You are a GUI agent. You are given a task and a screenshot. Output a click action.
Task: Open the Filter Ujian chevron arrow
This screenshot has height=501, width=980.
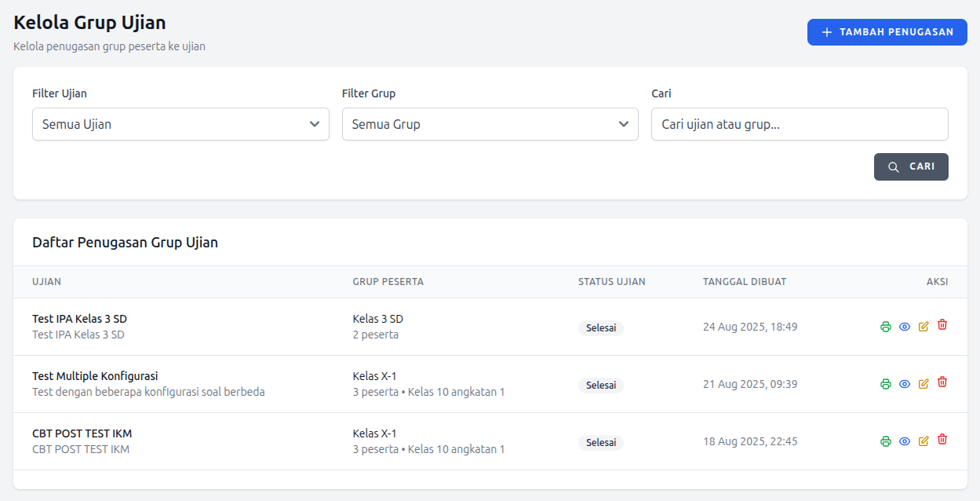coord(313,123)
